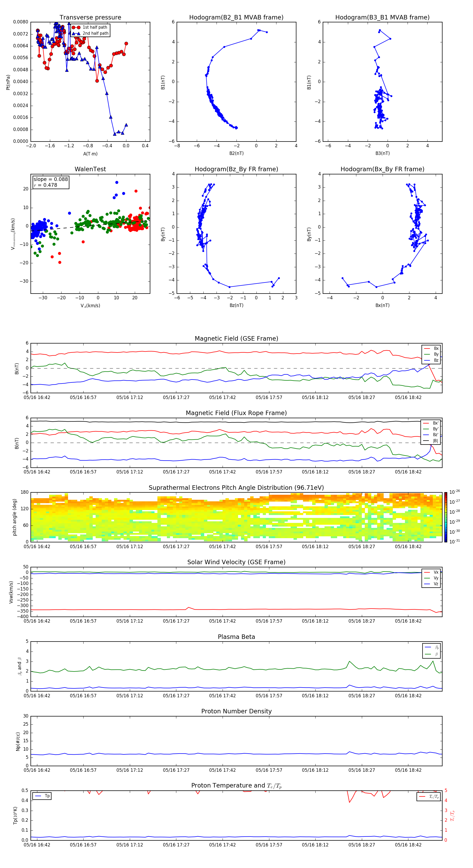Select the By' entry in Flux Rope legend
This screenshot has height=868, width=473.
[x=431, y=429]
